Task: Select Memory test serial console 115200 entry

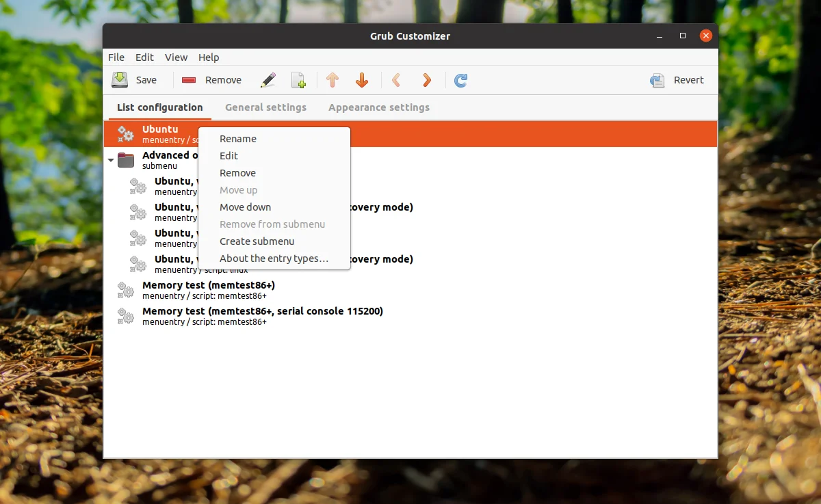Action: [x=410, y=316]
